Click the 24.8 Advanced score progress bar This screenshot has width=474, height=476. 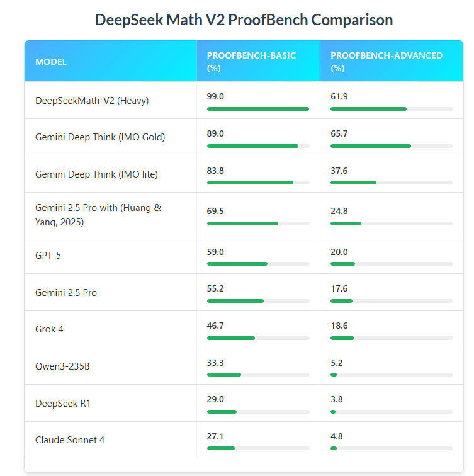pos(391,224)
